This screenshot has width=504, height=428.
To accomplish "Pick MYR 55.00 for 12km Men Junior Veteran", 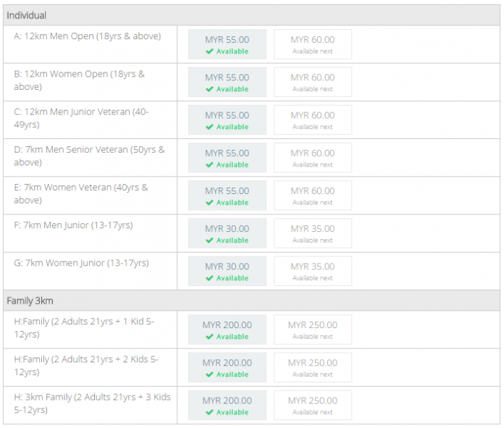I will (227, 119).
